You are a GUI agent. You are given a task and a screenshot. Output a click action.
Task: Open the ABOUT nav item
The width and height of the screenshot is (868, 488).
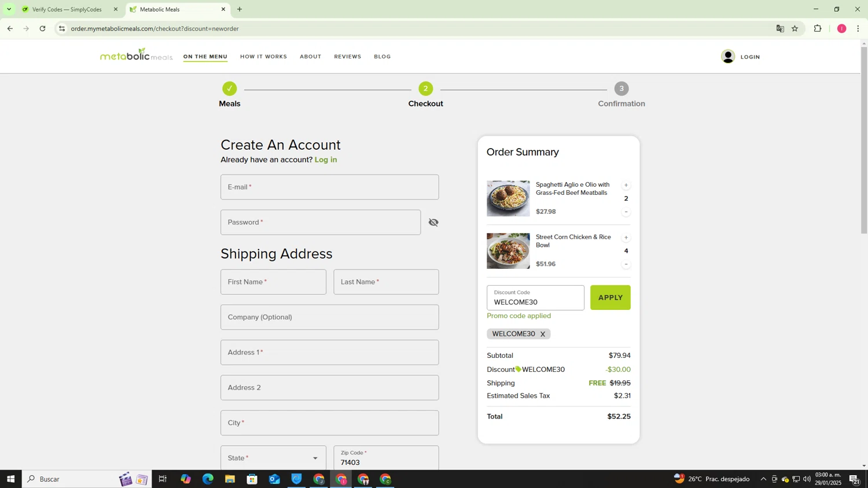coord(310,57)
